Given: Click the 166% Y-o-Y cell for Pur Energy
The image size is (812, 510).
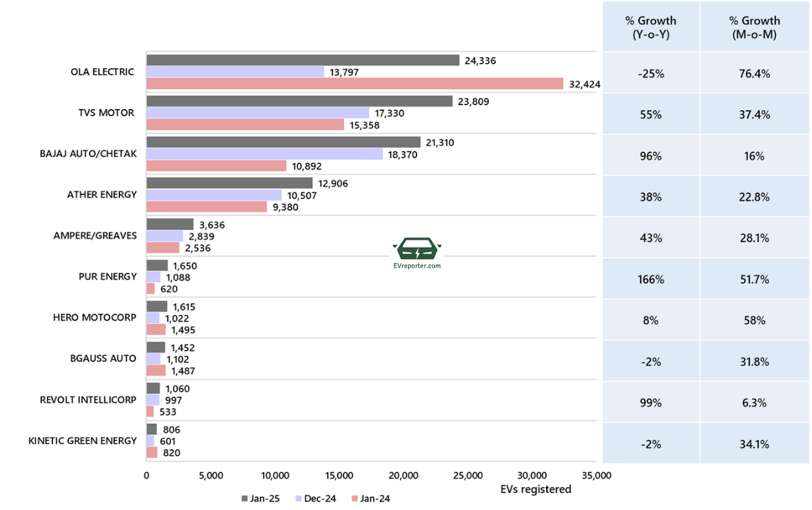Looking at the screenshot, I should [650, 279].
